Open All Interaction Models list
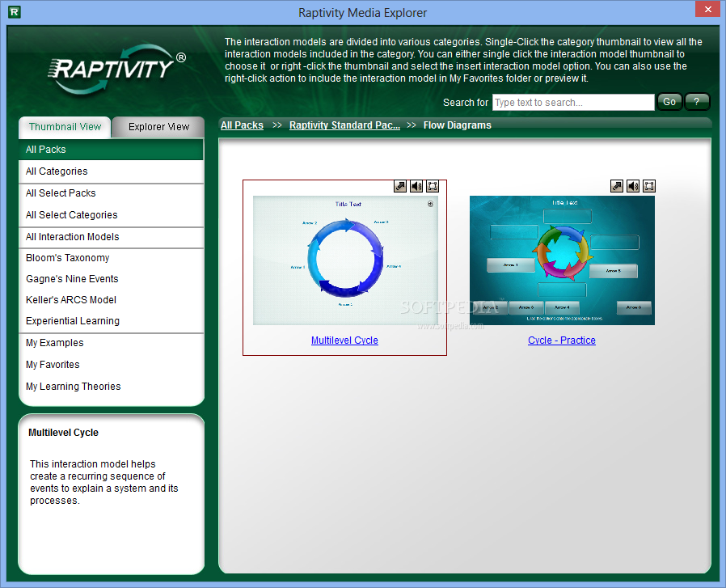The image size is (726, 588). (x=111, y=237)
